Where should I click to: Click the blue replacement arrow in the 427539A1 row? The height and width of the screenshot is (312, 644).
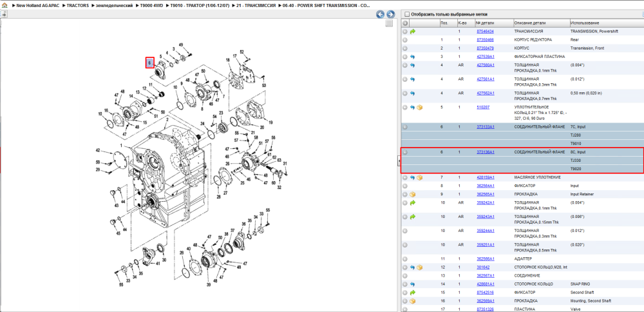[413, 57]
